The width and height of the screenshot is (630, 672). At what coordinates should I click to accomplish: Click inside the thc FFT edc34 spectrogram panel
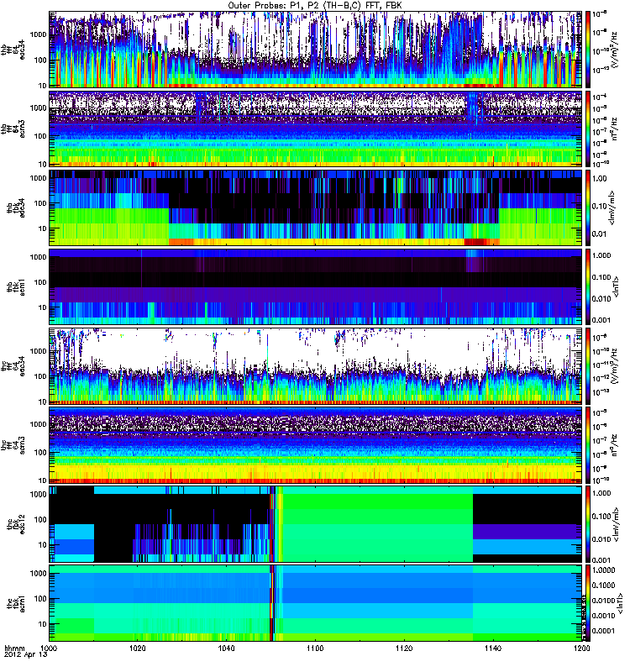coord(316,366)
